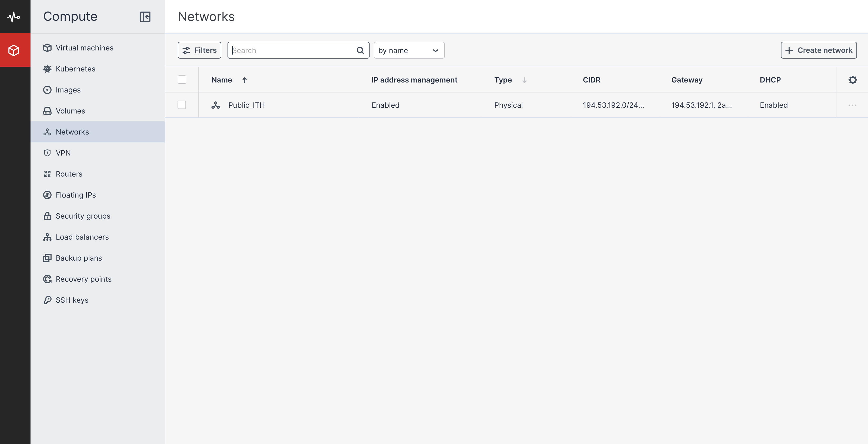
Task: Sort by Name ascending arrow
Action: coord(245,80)
